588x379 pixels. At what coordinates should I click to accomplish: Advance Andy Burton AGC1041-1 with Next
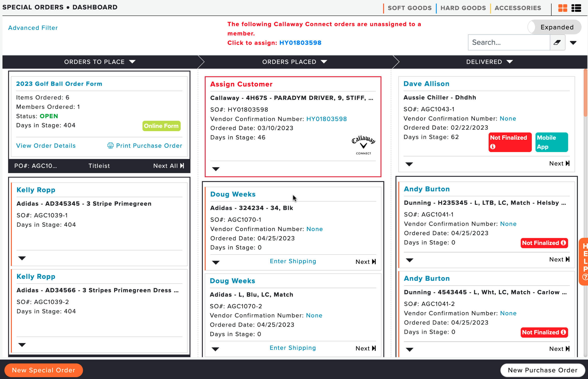tap(559, 259)
